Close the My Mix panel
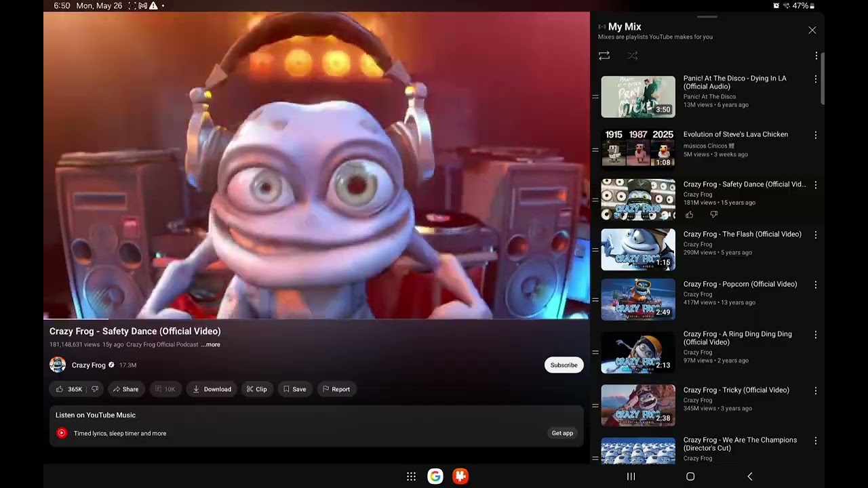 click(x=812, y=30)
